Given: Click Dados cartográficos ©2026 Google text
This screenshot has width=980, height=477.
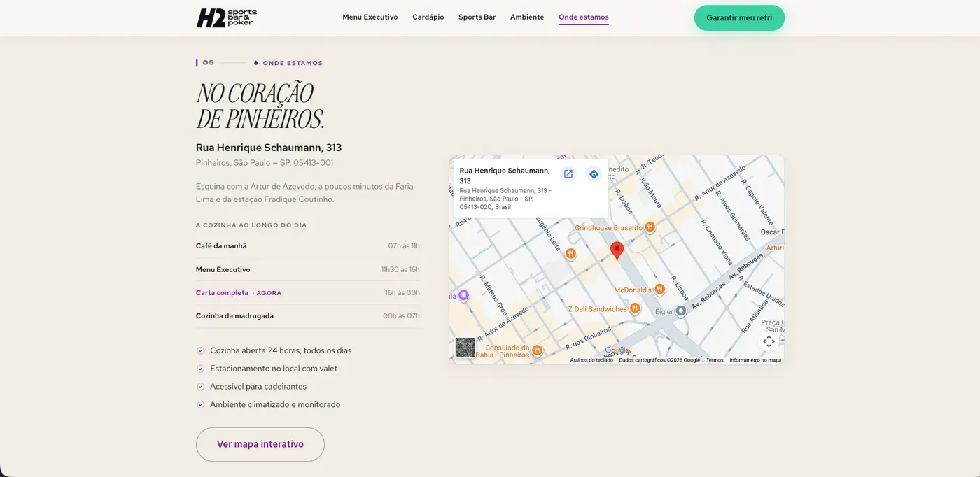Looking at the screenshot, I should [x=659, y=360].
